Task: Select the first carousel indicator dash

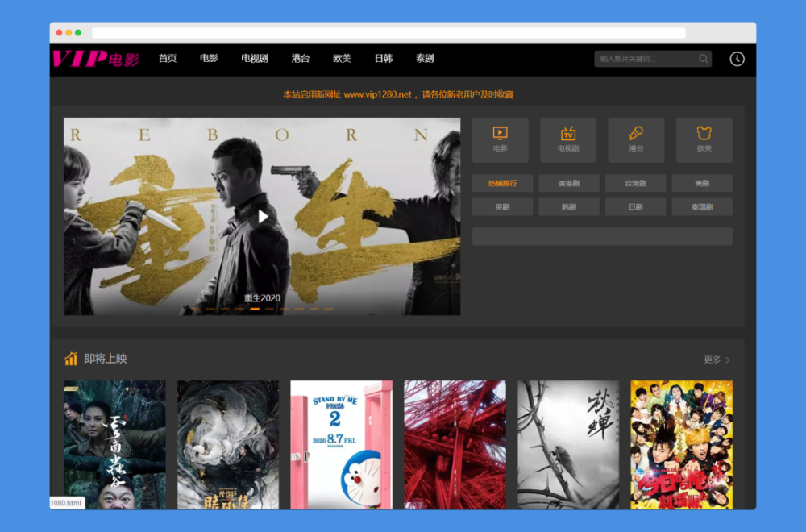Action: click(x=195, y=309)
